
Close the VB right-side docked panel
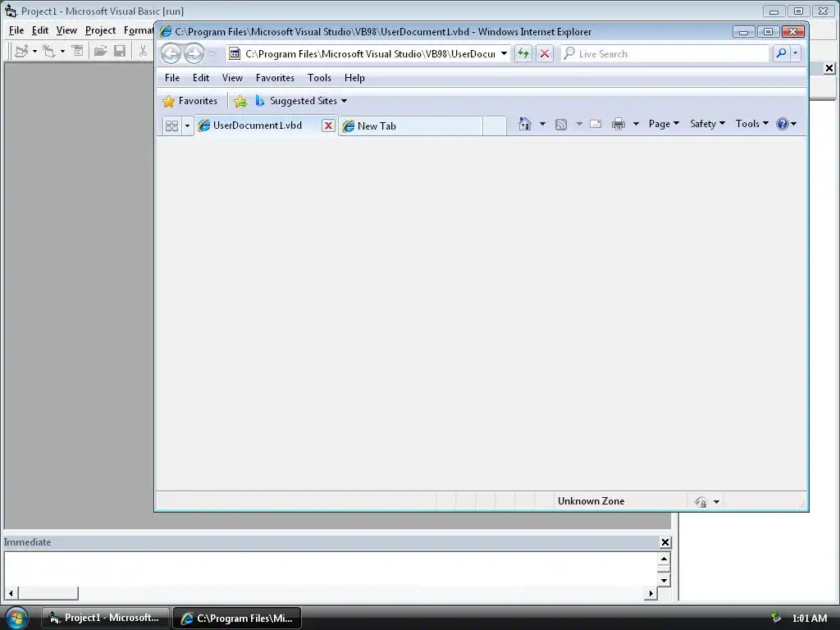coord(829,68)
